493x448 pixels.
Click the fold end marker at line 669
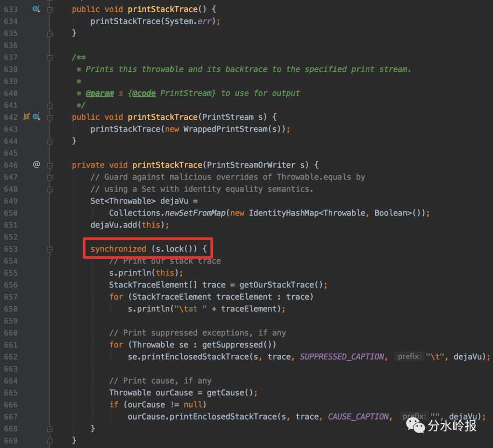pyautogui.click(x=50, y=441)
